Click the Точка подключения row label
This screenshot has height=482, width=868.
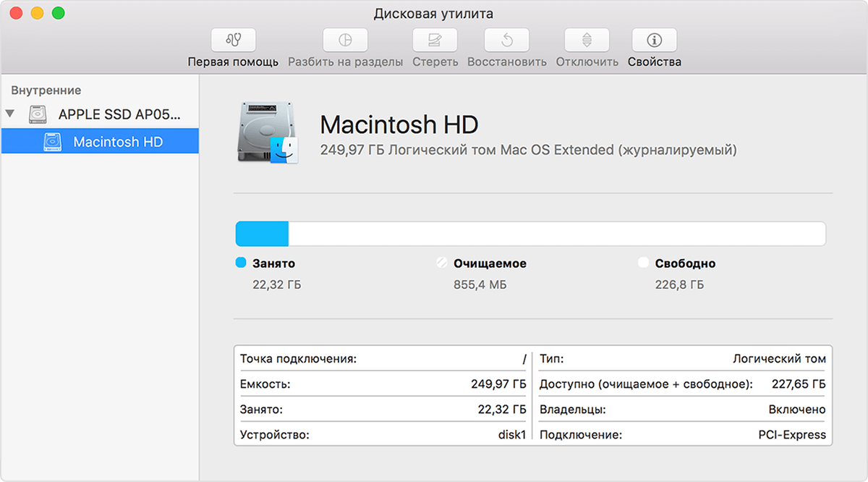pyautogui.click(x=299, y=359)
